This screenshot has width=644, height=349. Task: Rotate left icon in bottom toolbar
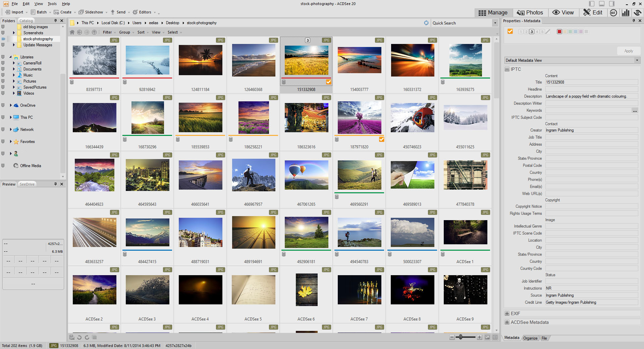(x=79, y=337)
